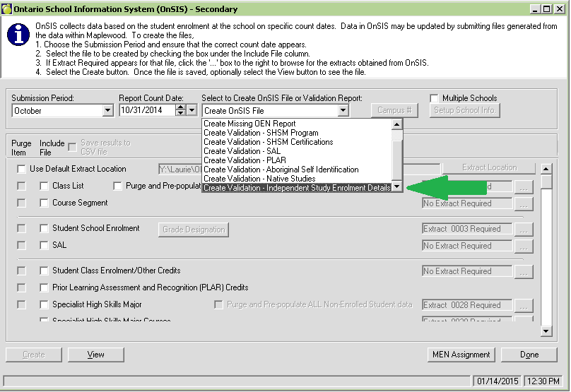Click the blue information icon

17,37
